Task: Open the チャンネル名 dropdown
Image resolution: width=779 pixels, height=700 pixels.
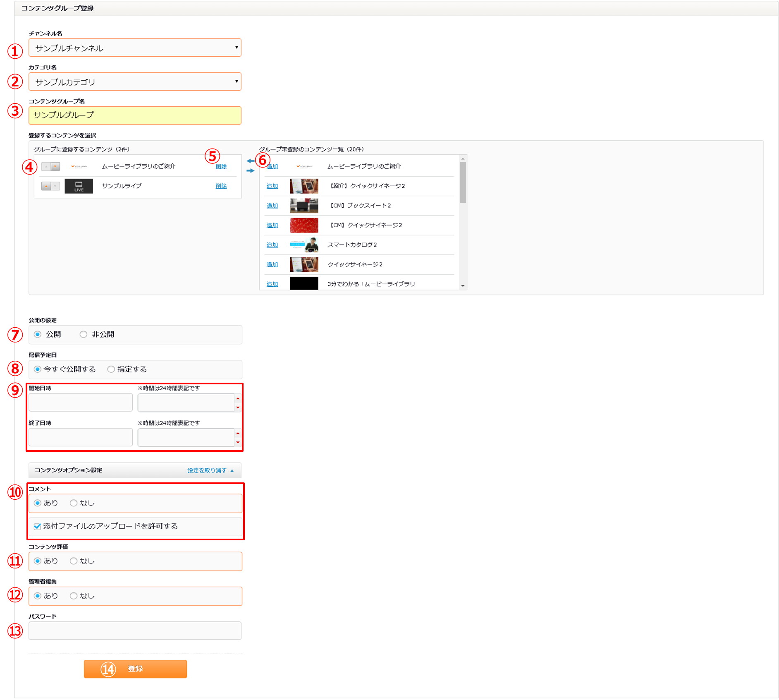Action: (135, 48)
